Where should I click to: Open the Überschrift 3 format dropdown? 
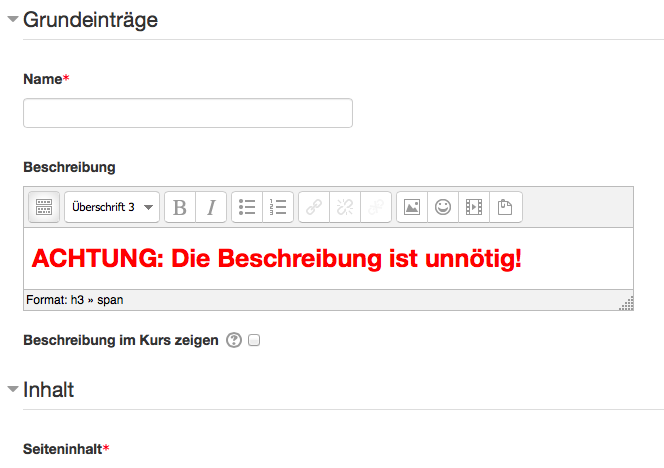[112, 207]
